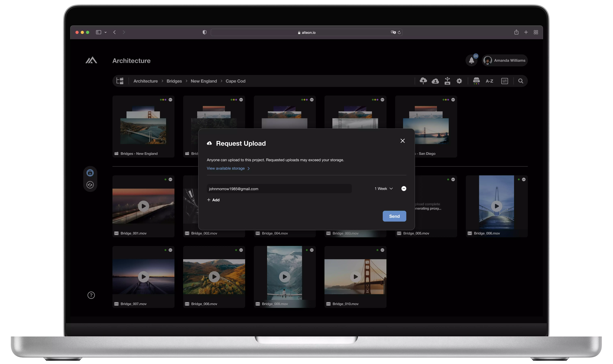Close the Request Upload dialog
The width and height of the screenshot is (613, 364).
click(x=403, y=141)
